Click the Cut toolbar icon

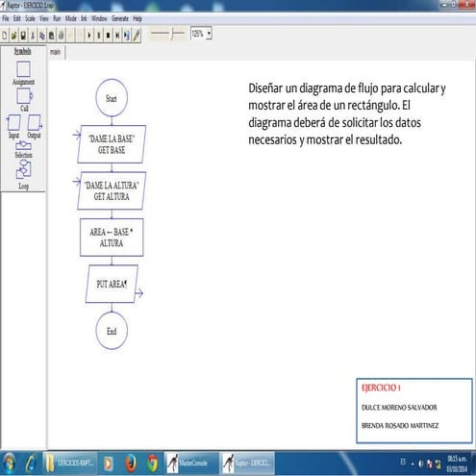click(x=33, y=36)
